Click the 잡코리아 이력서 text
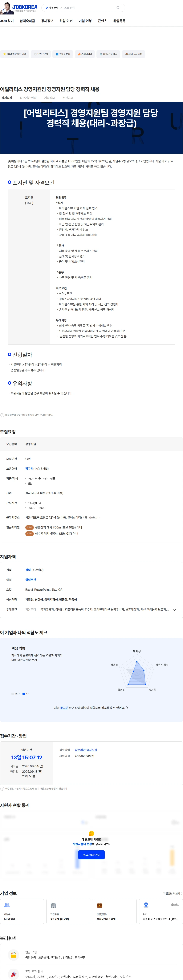The width and height of the screenshot is (183, 980). [84, 756]
